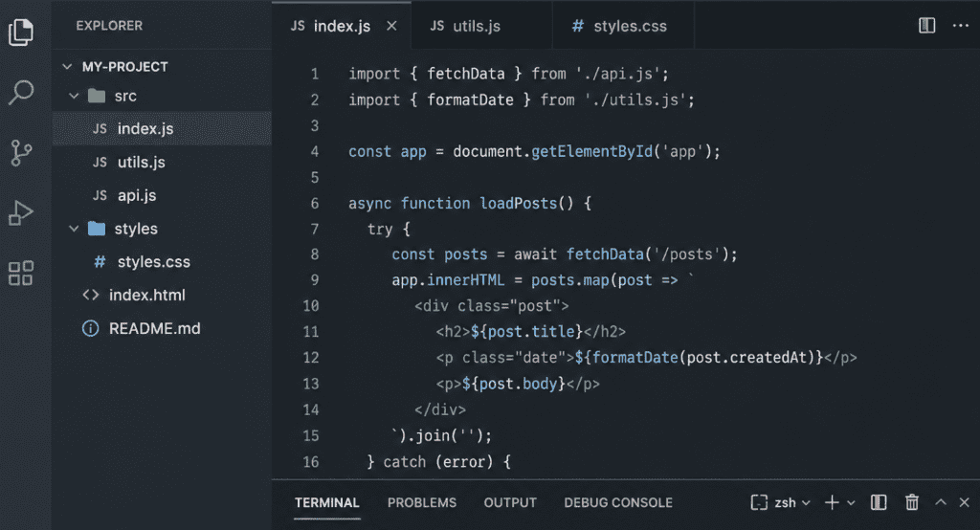Click the info icon of README.md
This screenshot has height=530, width=980.
click(x=91, y=328)
